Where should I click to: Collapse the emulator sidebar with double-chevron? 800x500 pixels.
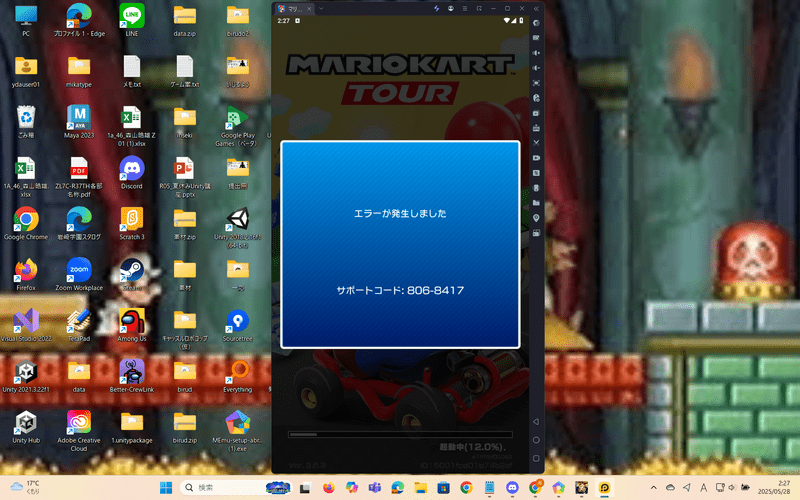[536, 9]
